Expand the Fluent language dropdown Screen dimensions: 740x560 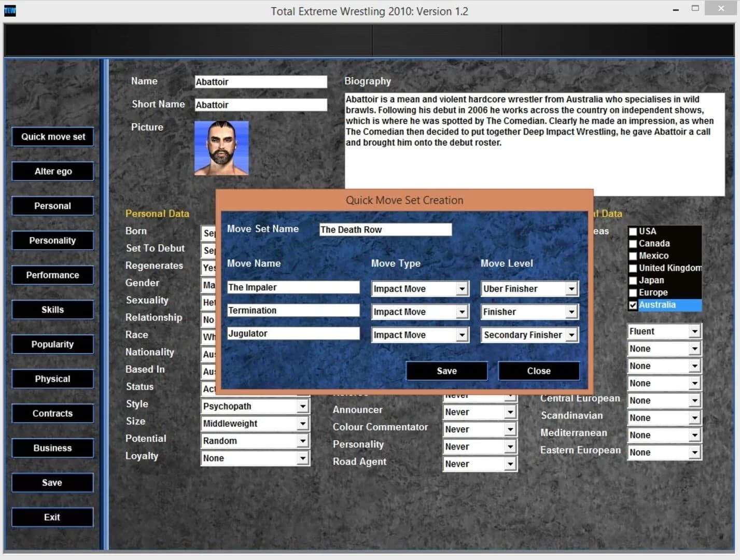tap(695, 331)
